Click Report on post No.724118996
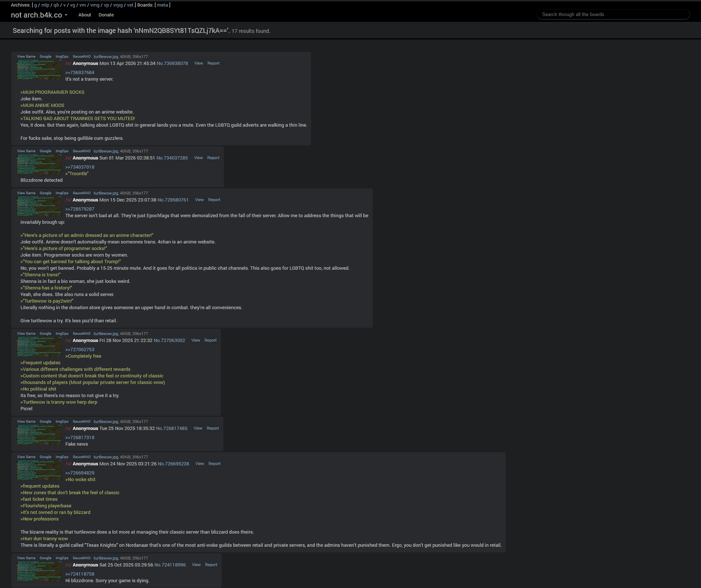The image size is (701, 588). (211, 565)
